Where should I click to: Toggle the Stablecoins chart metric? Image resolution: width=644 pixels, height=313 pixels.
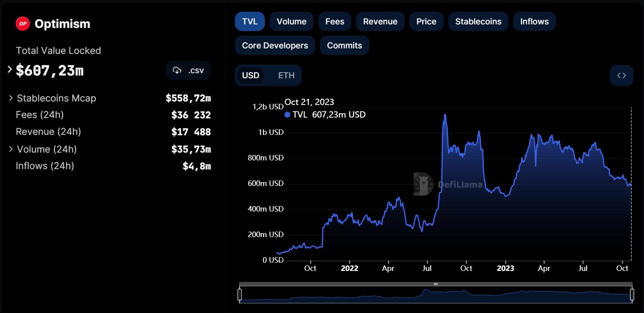click(478, 22)
